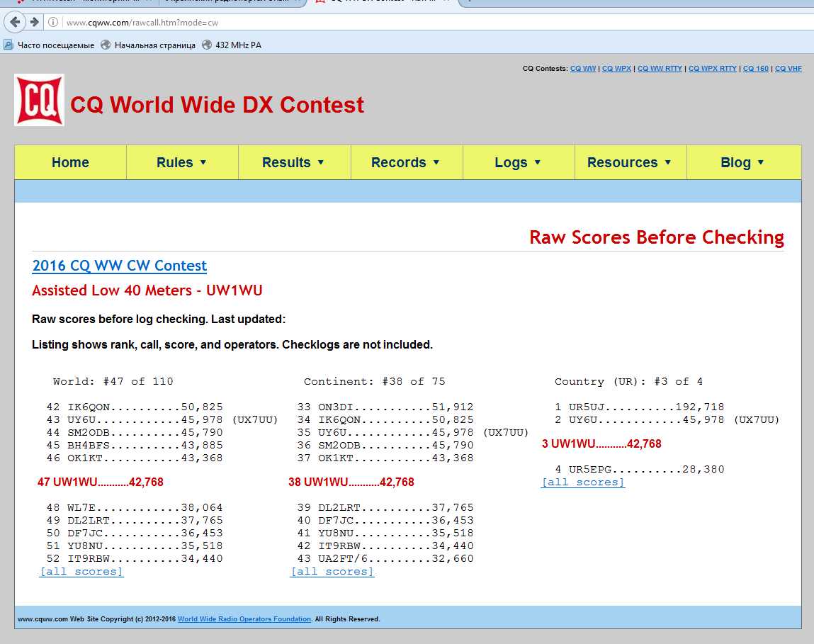Click the Raw Scores Before Checking heading

point(657,237)
